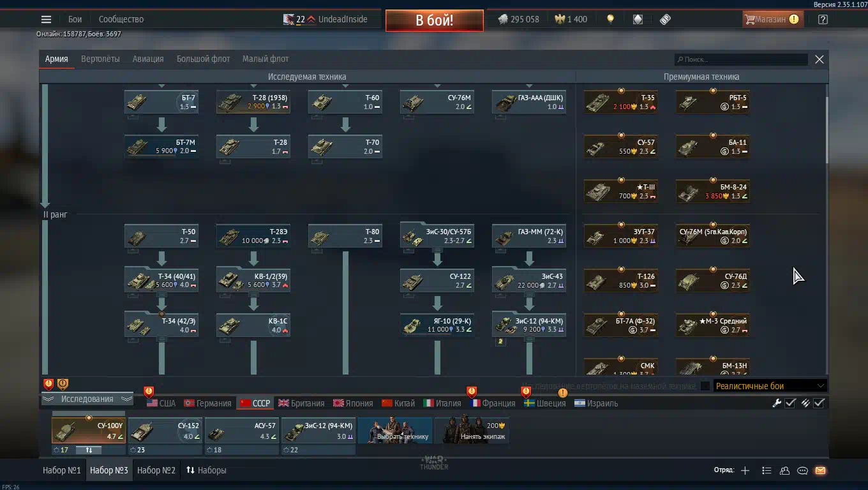The height and width of the screenshot is (490, 868).
Task: Select the ЯГ-10 (29-К) tile
Action: (x=437, y=325)
